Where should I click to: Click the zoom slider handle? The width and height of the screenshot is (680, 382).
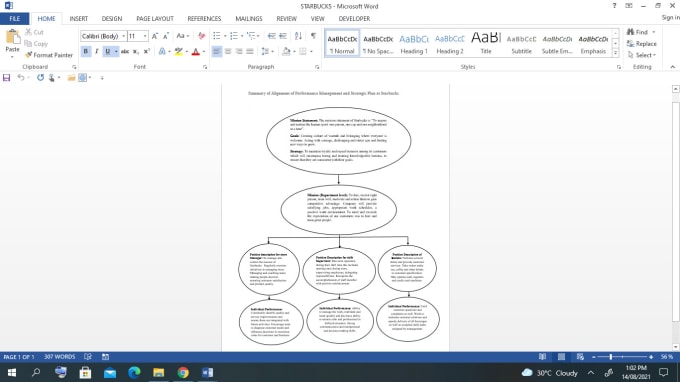[611, 357]
